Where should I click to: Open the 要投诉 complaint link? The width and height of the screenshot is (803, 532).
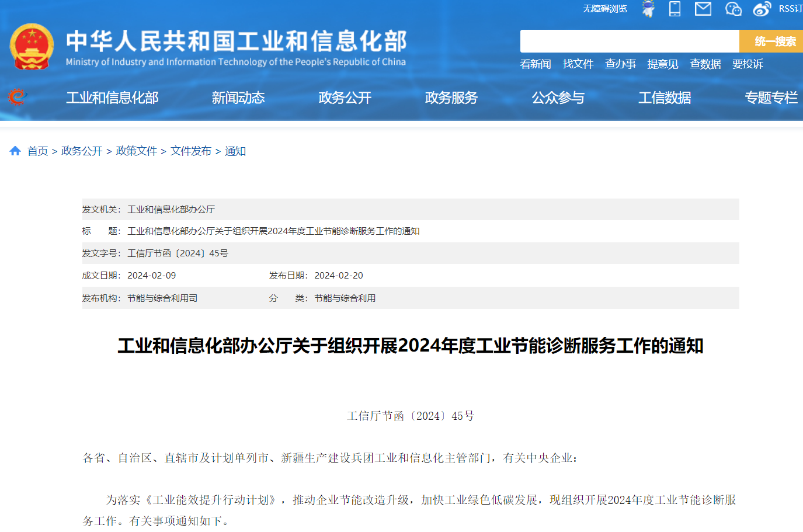(x=748, y=64)
